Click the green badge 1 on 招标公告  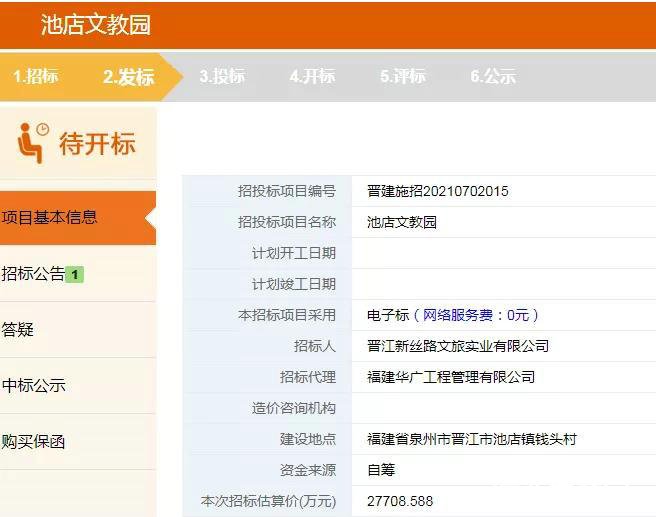tap(75, 274)
